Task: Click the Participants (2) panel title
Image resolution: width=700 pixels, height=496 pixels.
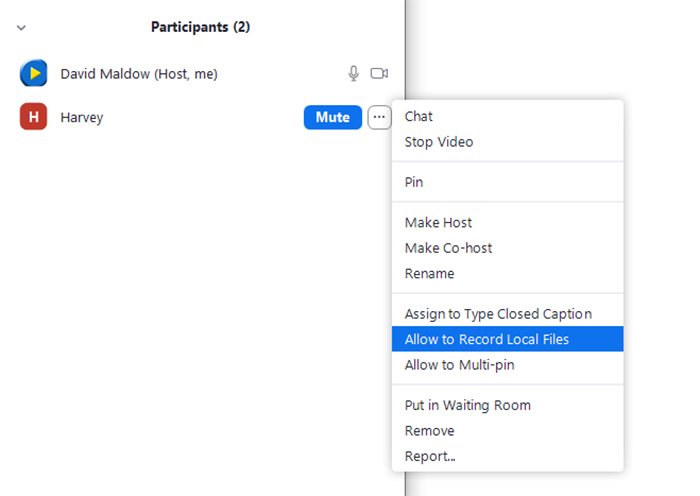Action: point(200,27)
